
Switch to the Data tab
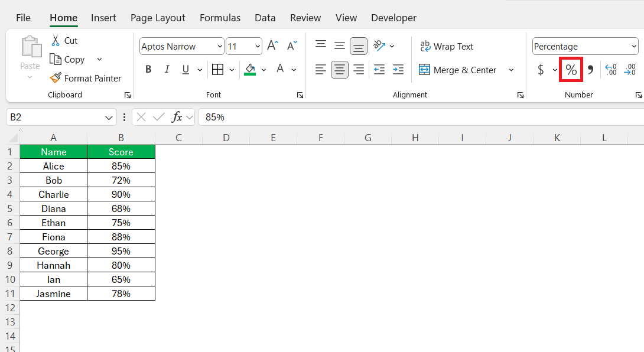click(265, 18)
